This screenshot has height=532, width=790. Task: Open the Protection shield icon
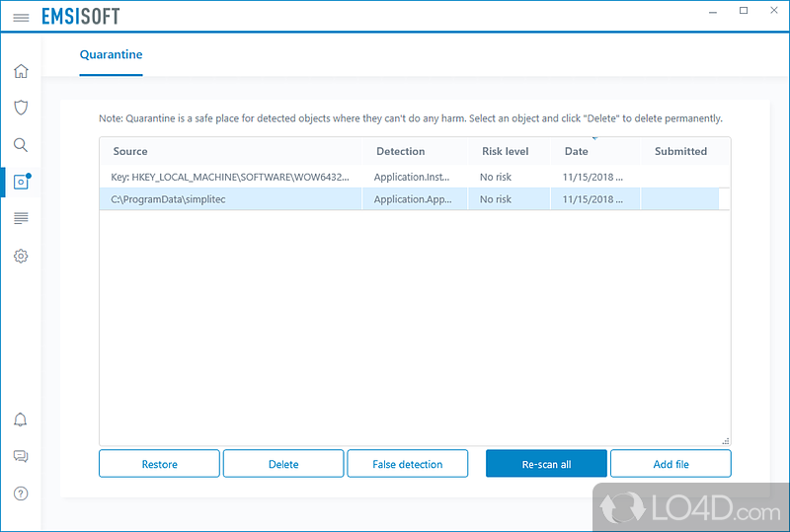coord(21,108)
